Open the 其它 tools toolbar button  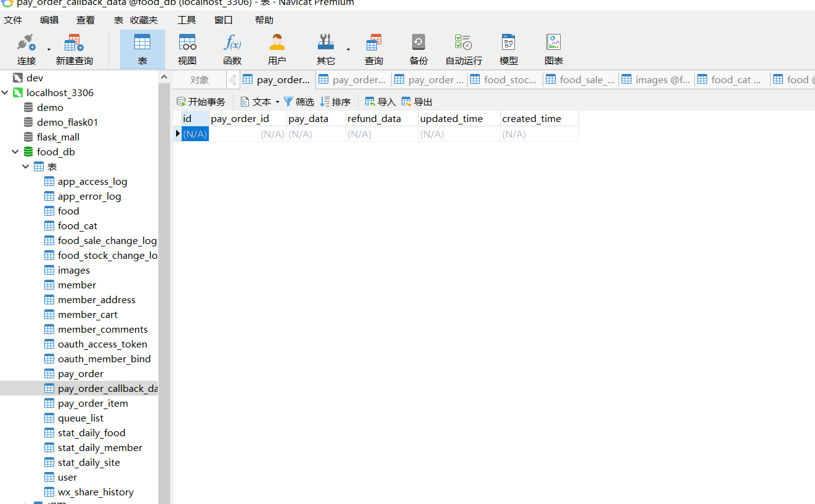tap(326, 49)
